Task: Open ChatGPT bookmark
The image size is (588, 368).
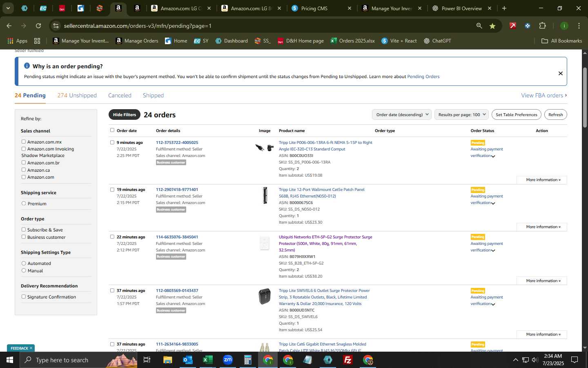Action: [437, 41]
